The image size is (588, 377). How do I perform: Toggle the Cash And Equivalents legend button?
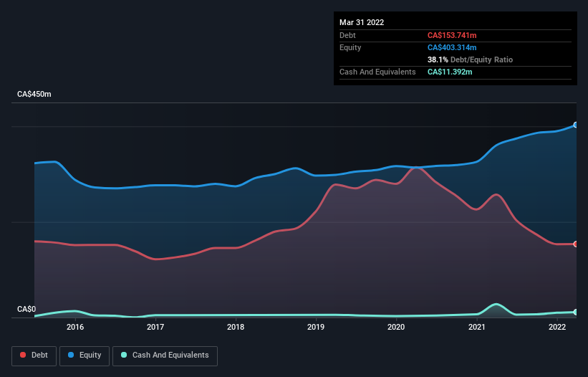point(165,355)
